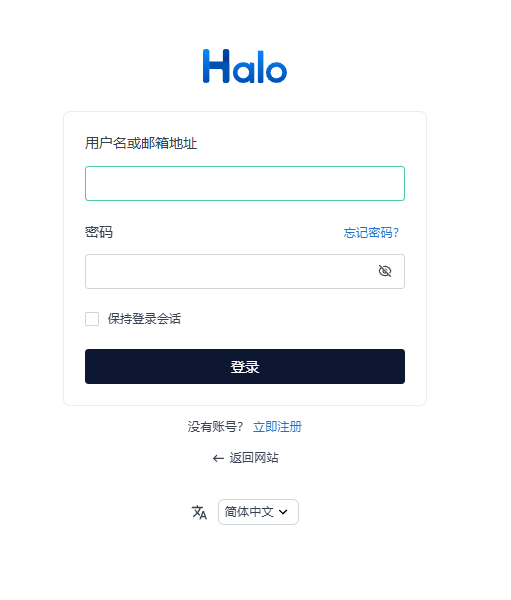
Task: Click the translate language icon
Action: point(199,512)
